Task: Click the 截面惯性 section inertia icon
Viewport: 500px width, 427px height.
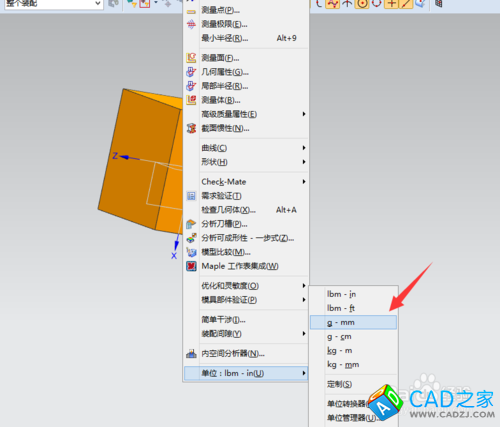Action: pos(191,128)
